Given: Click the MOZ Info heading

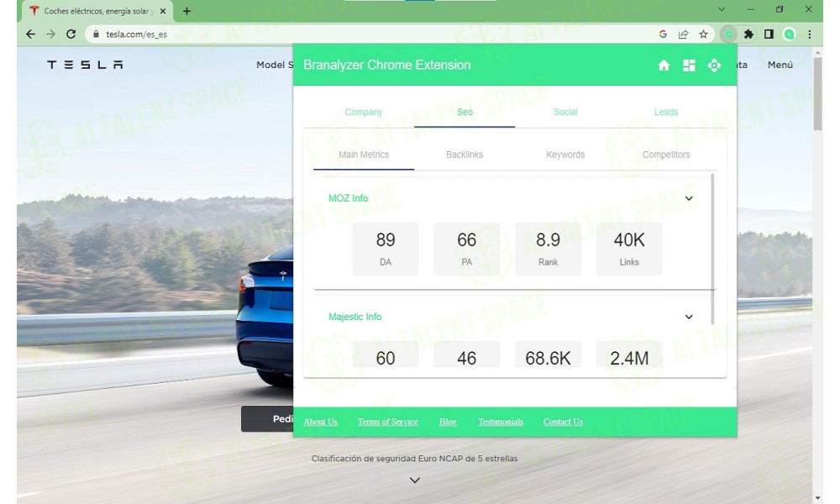Looking at the screenshot, I should [x=349, y=199].
